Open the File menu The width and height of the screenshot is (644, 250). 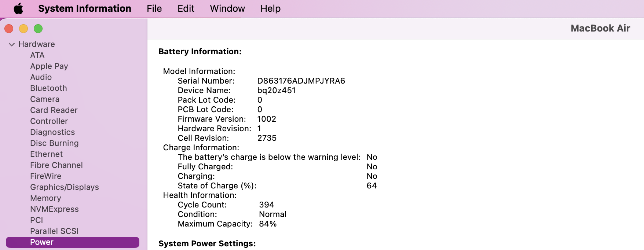(154, 8)
